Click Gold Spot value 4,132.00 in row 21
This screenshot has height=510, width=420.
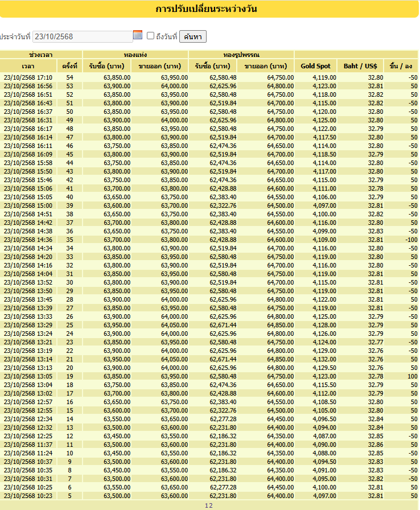pos(324,359)
